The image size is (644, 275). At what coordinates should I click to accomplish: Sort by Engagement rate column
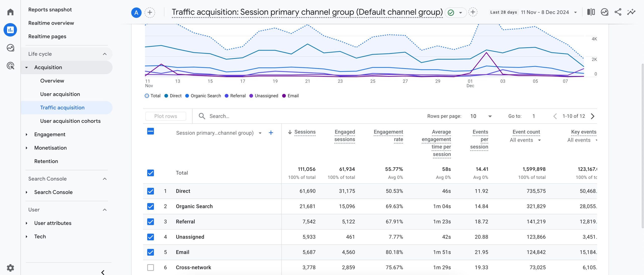(x=388, y=136)
